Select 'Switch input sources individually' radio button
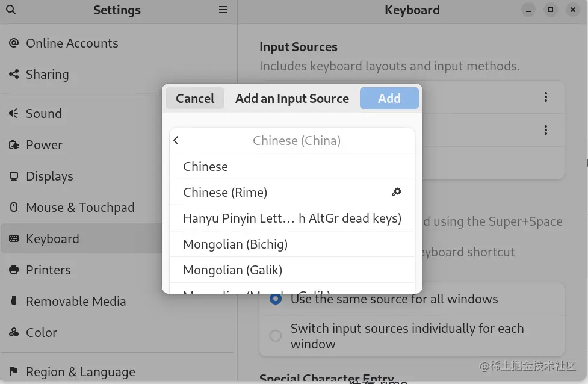The height and width of the screenshot is (384, 588). click(276, 336)
